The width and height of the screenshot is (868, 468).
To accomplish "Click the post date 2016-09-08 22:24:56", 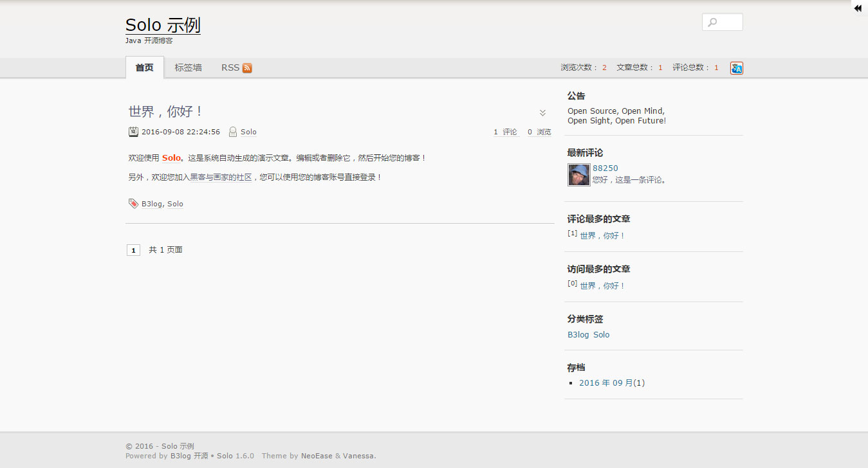I will (x=181, y=132).
